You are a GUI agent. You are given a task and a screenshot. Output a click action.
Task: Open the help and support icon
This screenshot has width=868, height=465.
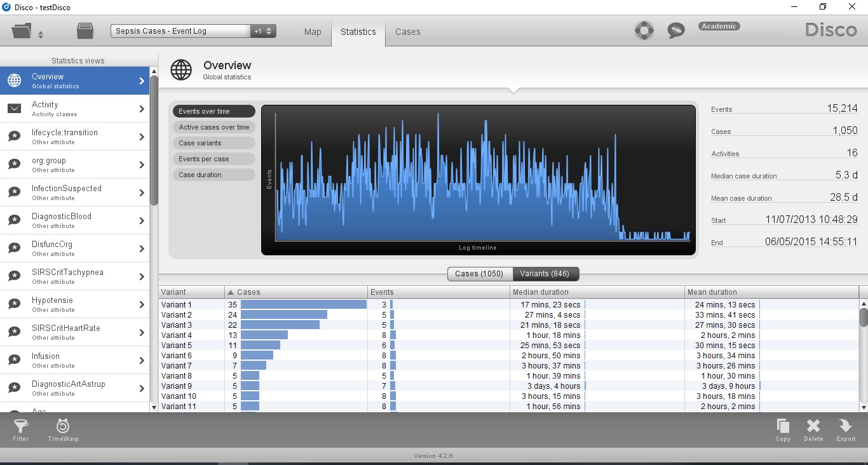[x=644, y=30]
